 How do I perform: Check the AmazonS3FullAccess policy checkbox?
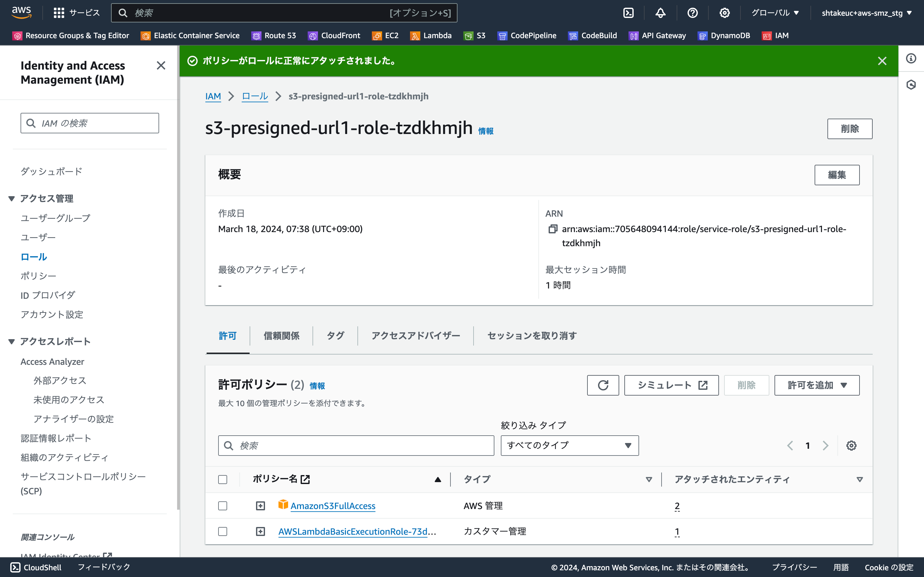[x=223, y=505]
